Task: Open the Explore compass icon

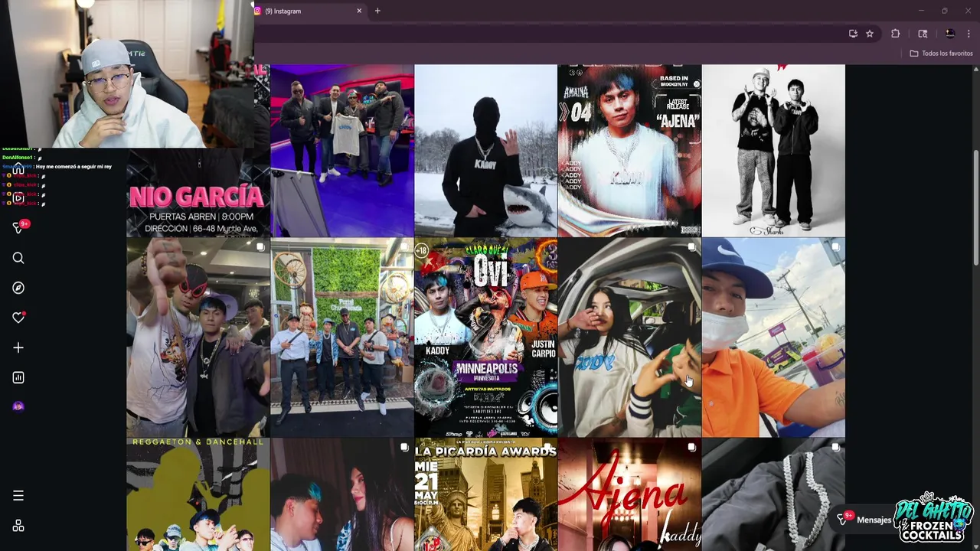Action: pyautogui.click(x=18, y=288)
